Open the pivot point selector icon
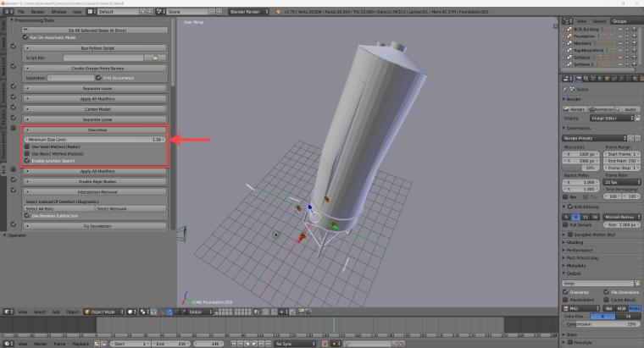The image size is (644, 348). pyautogui.click(x=143, y=312)
